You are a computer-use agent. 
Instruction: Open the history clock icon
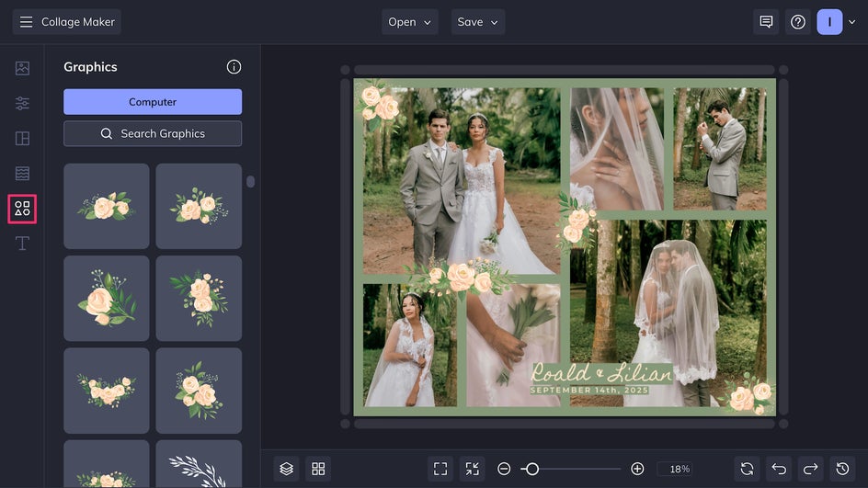click(x=842, y=470)
